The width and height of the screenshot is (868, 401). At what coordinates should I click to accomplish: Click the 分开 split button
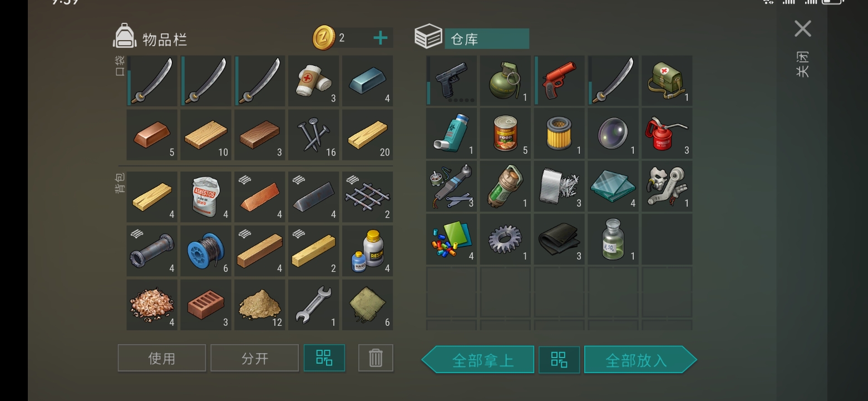pyautogui.click(x=255, y=358)
